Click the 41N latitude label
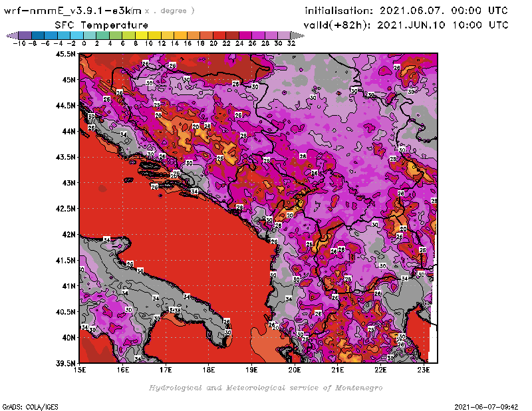532x411 pixels. pos(68,286)
